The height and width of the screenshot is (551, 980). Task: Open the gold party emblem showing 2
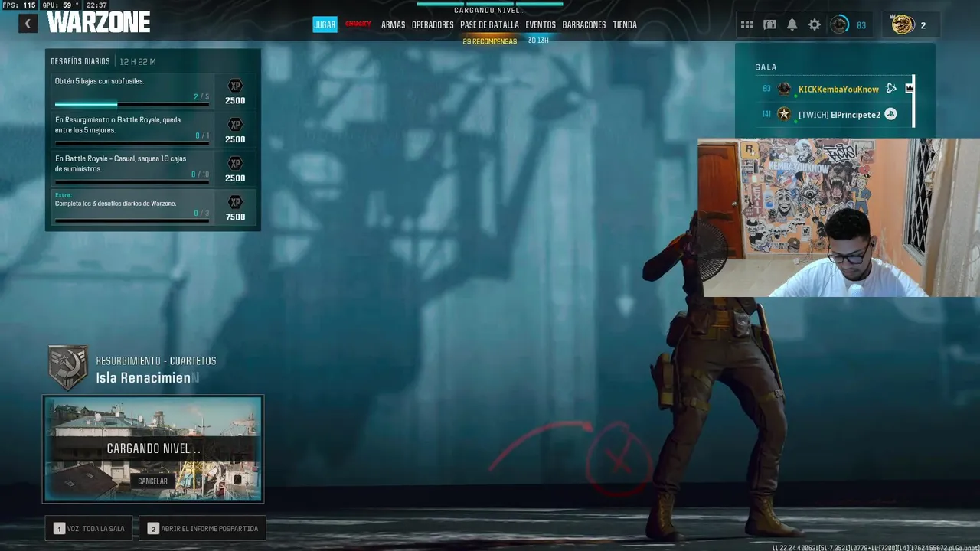(x=903, y=25)
